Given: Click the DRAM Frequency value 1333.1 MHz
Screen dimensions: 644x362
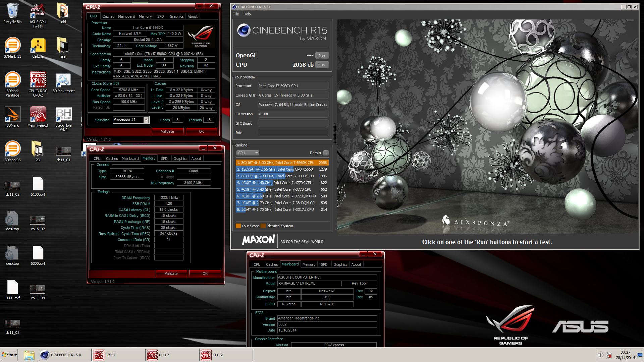Looking at the screenshot, I should (x=169, y=198).
